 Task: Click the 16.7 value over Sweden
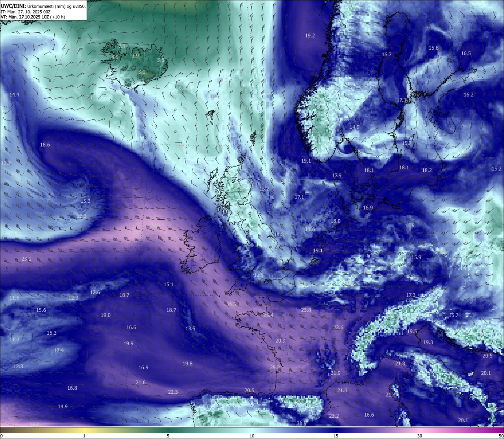387,55
